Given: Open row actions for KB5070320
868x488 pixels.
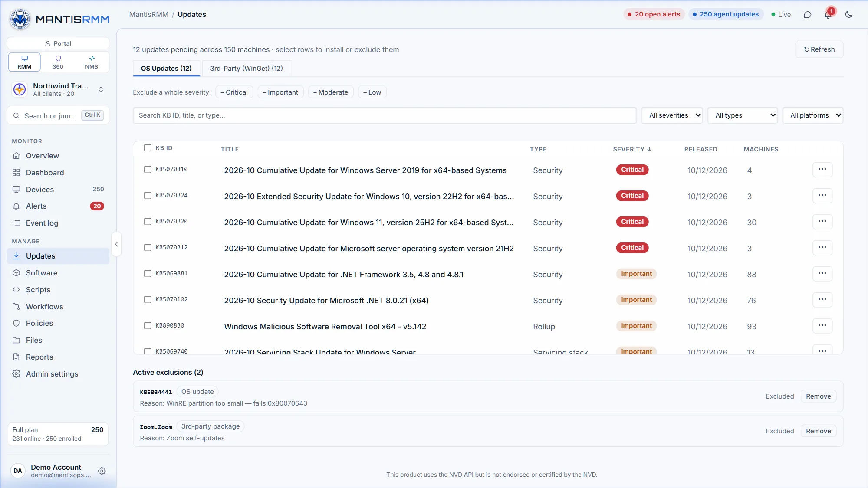Looking at the screenshot, I should point(822,222).
